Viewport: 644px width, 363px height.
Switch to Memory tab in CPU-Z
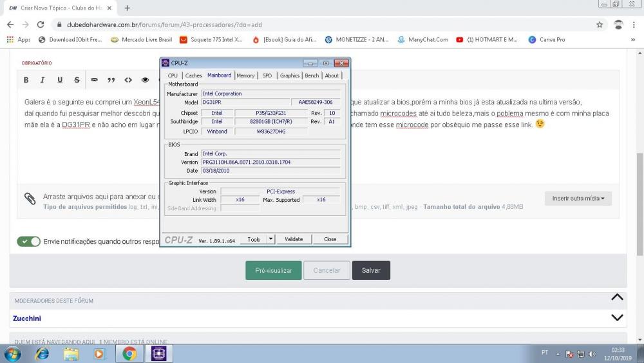point(245,75)
